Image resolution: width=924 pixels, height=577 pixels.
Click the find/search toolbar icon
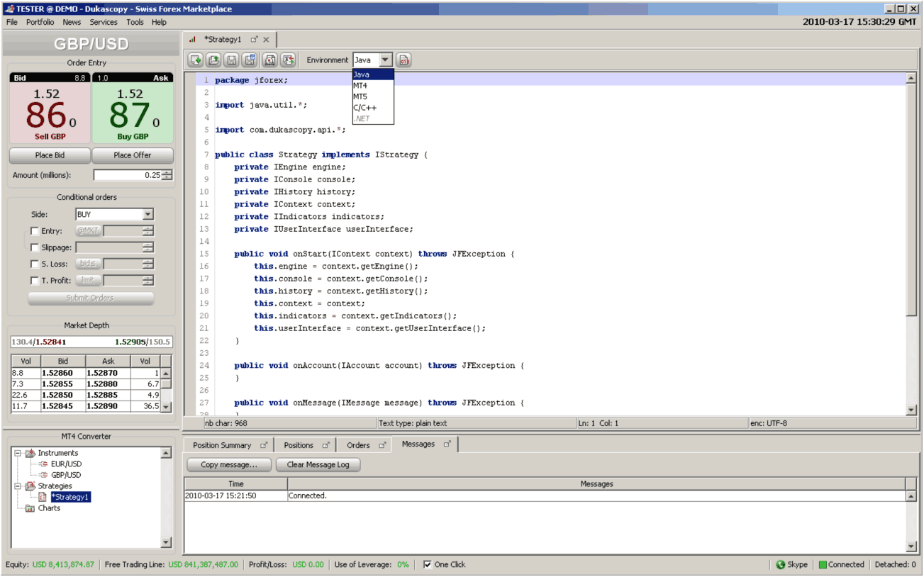coord(269,60)
